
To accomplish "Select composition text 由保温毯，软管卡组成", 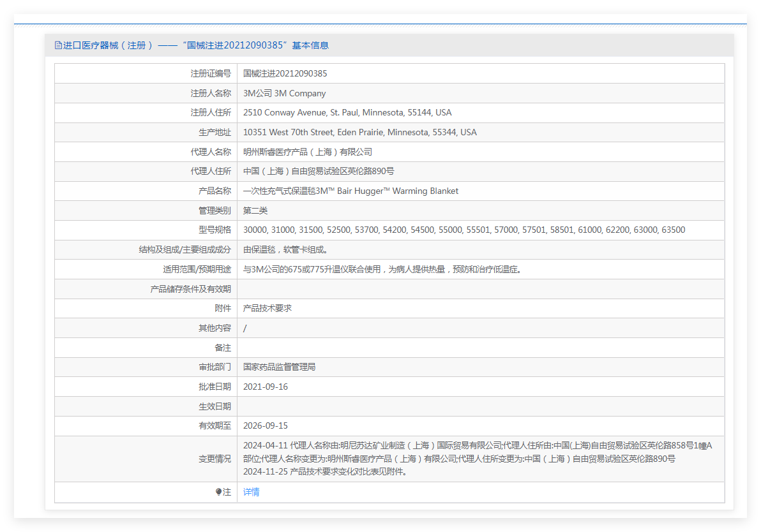I will [285, 250].
